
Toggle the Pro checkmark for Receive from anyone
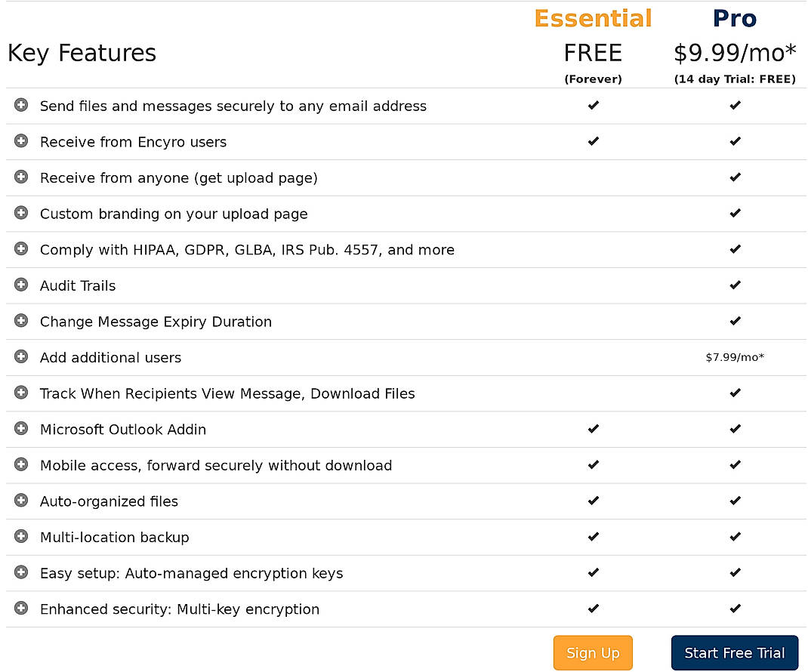(x=735, y=177)
